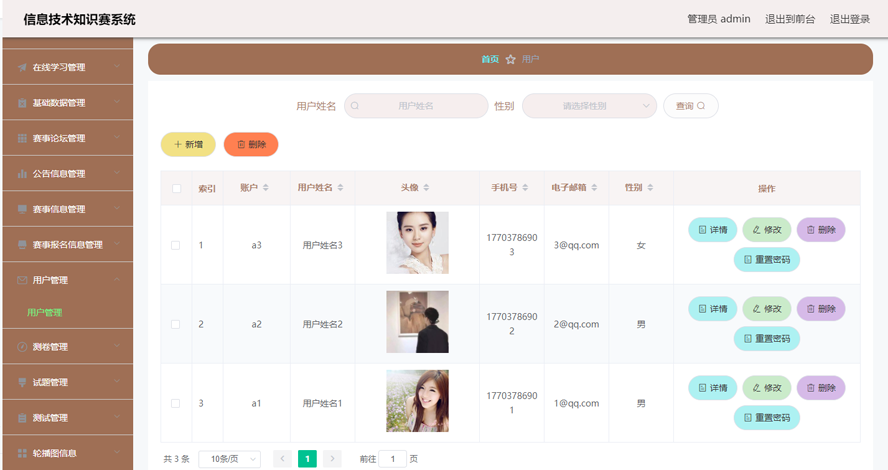Image resolution: width=888 pixels, height=470 pixels.
Task: Click the paper-plane icon beside 在线学习管理
Action: 22,67
